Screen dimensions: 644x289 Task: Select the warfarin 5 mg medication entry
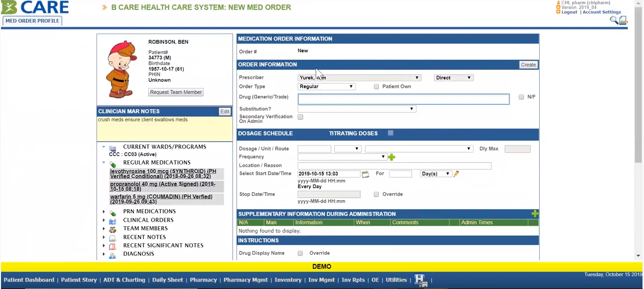tap(161, 199)
